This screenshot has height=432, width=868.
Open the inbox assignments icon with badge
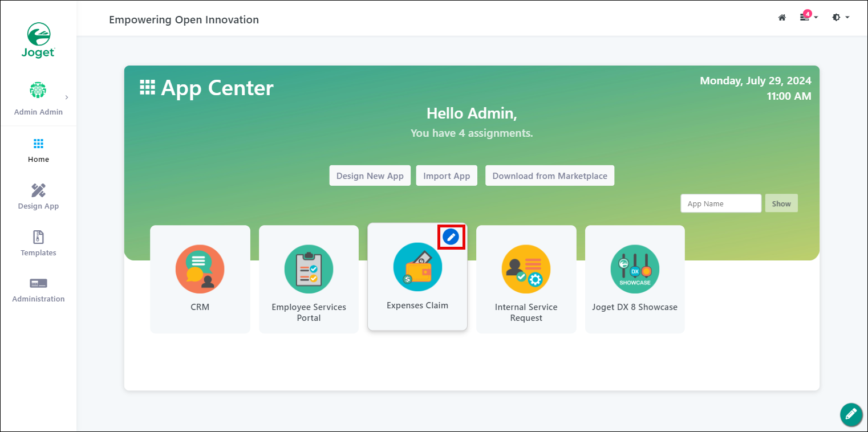click(808, 17)
